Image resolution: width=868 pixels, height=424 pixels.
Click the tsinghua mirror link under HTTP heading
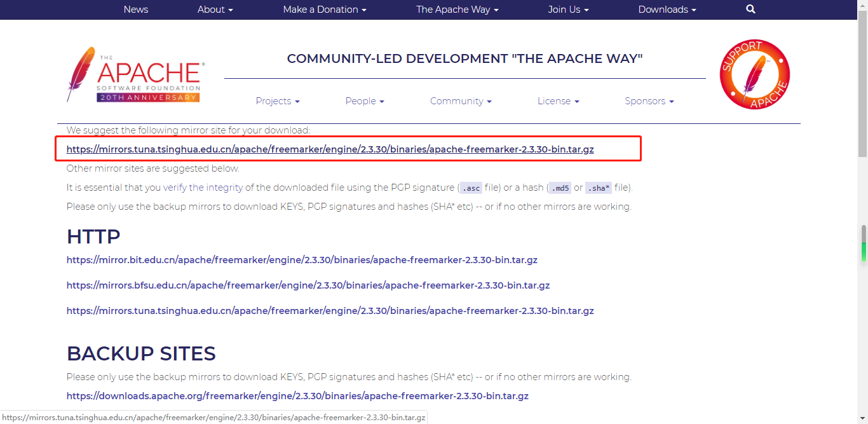coord(330,311)
